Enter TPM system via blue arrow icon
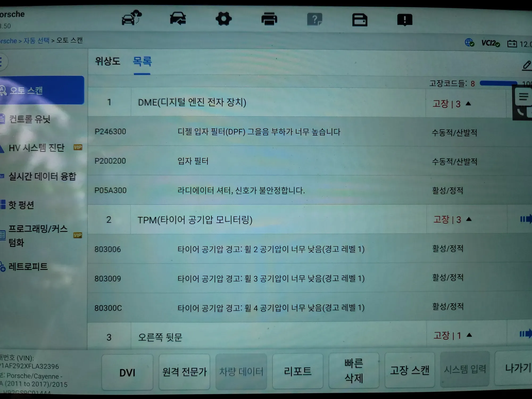The height and width of the screenshot is (399, 532). pos(526,219)
